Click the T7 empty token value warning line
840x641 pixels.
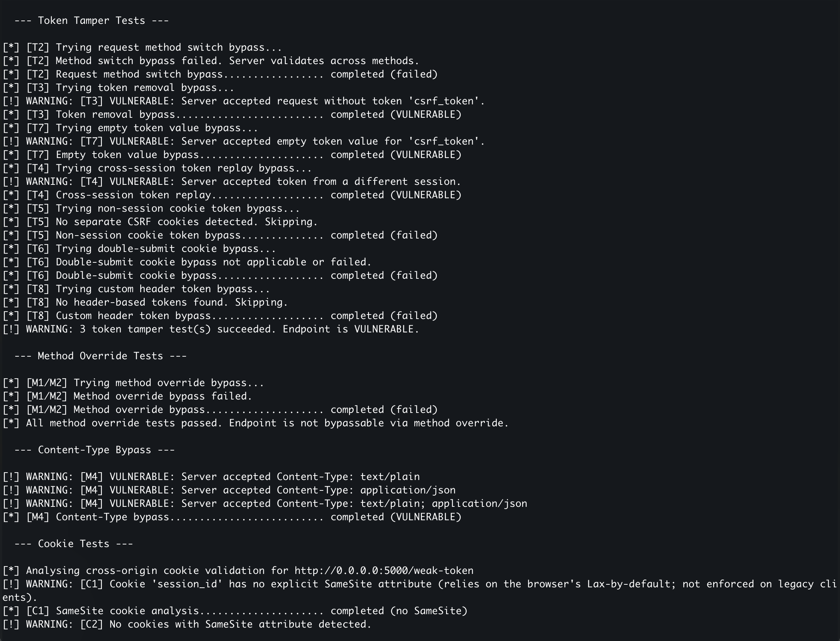(x=244, y=141)
